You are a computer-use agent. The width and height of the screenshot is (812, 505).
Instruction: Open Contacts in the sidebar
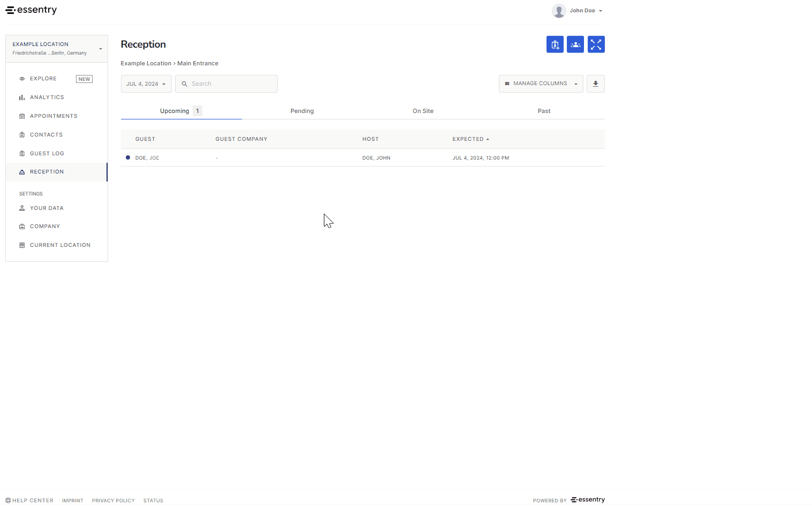click(x=46, y=135)
